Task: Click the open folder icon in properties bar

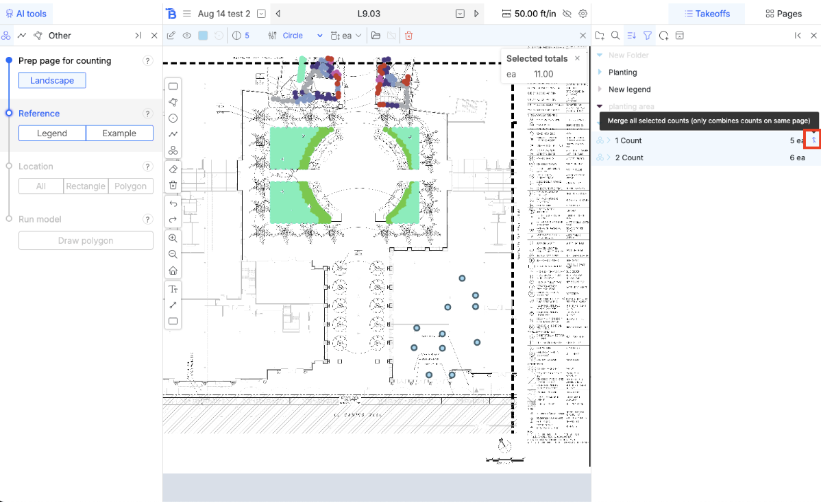Action: pyautogui.click(x=376, y=36)
